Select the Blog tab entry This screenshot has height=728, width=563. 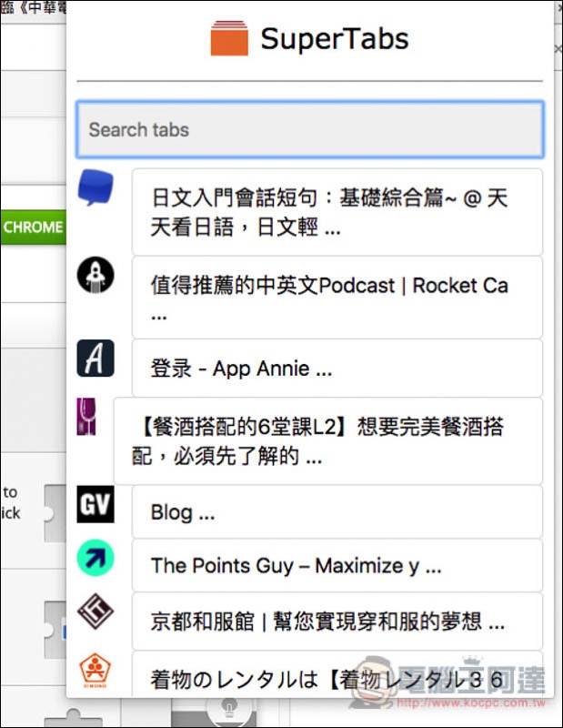(x=337, y=512)
